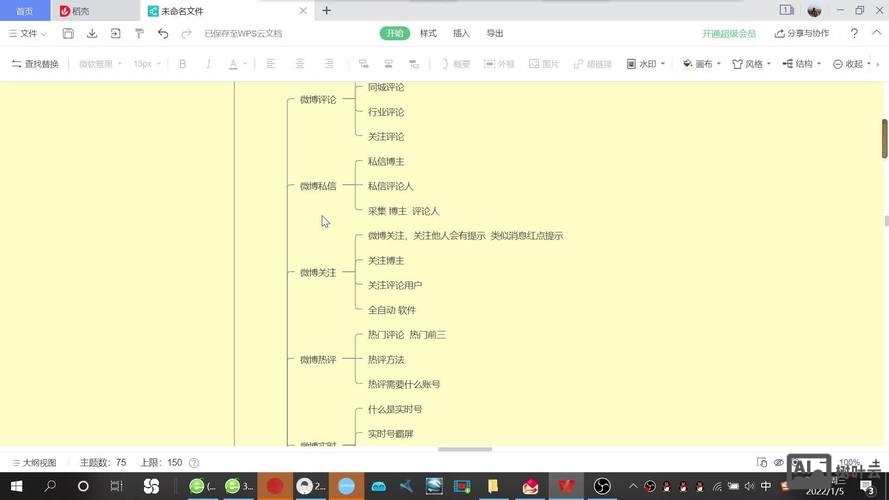Click the help question mark icon
889x500 pixels.
(x=854, y=33)
